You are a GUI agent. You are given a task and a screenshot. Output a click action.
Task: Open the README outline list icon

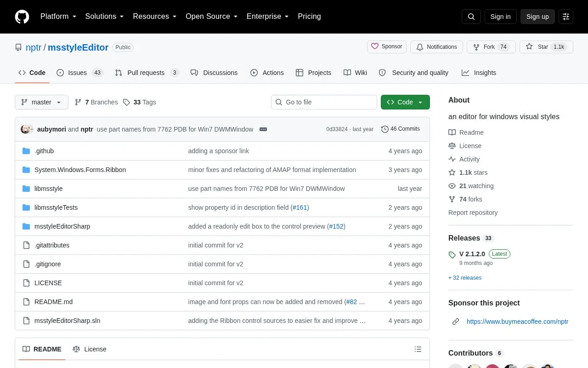coord(418,349)
